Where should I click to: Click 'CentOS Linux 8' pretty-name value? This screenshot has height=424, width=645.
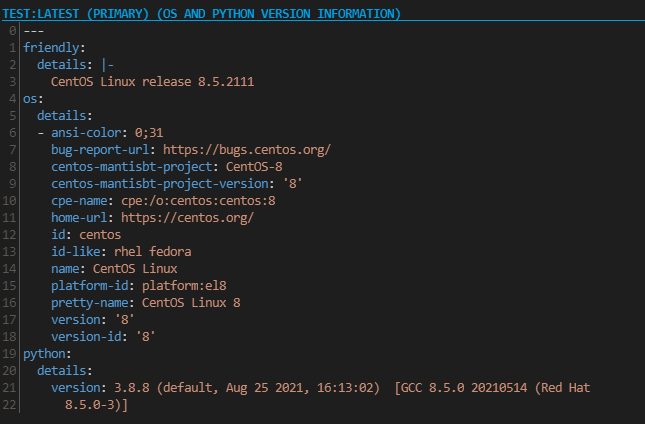point(191,303)
